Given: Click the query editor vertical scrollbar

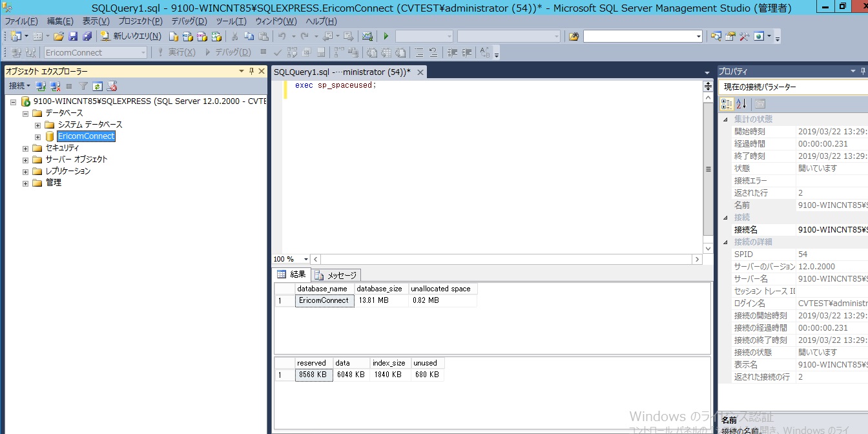Looking at the screenshot, I should [708, 169].
